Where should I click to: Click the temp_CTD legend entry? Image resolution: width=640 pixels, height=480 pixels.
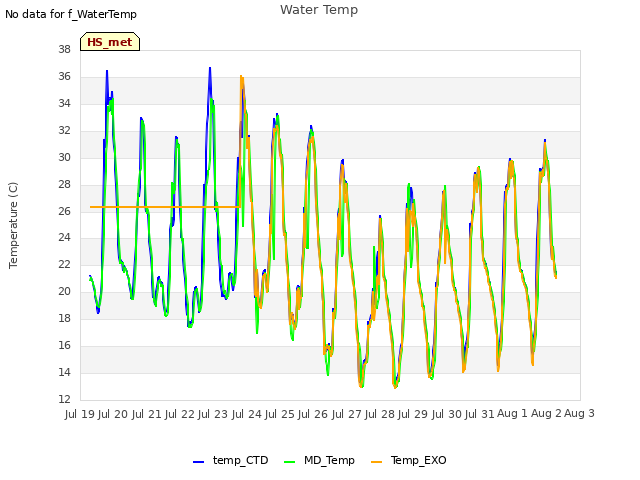[231, 460]
